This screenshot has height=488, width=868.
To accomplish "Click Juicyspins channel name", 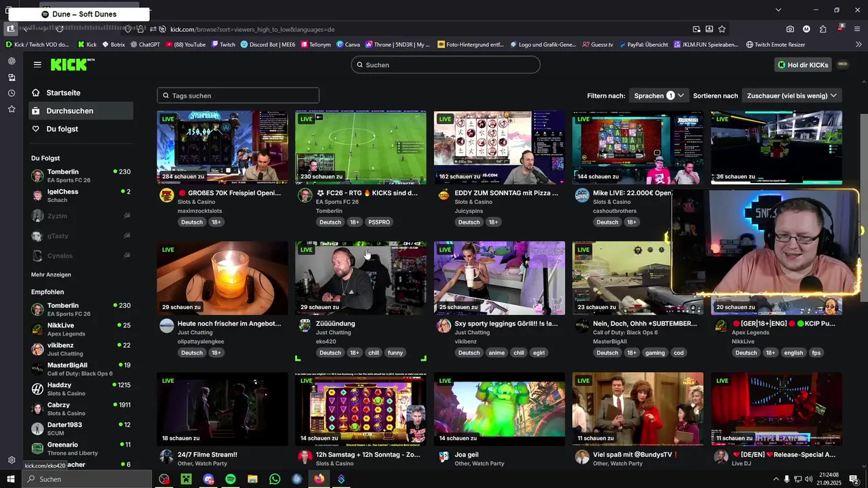I will click(x=469, y=211).
